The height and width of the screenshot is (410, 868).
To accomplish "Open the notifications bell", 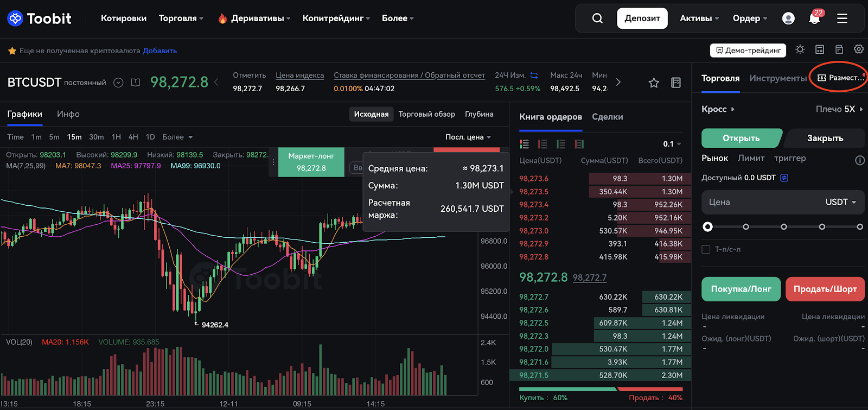I will 814,19.
